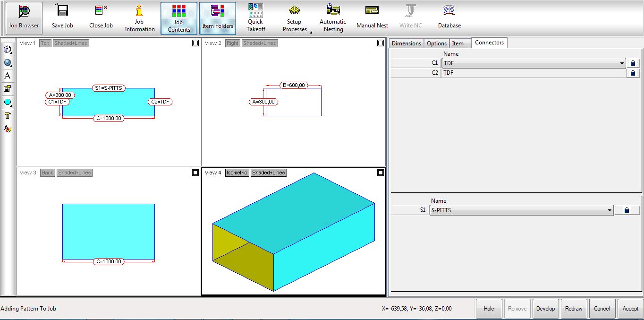Viewport: 644px width, 320px height.
Task: Expand the S1 S-PITTS seam dropdown
Action: pos(610,210)
